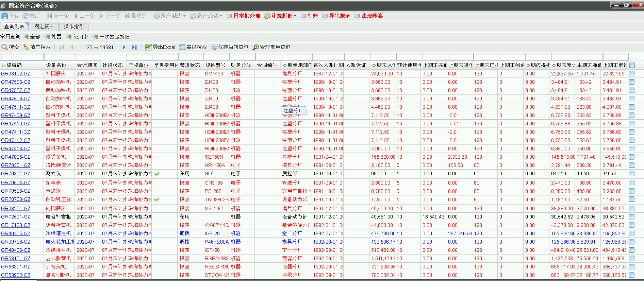The height and width of the screenshot is (281, 644).
Task: Click the 设备名称 filter input field
Action: point(60,57)
